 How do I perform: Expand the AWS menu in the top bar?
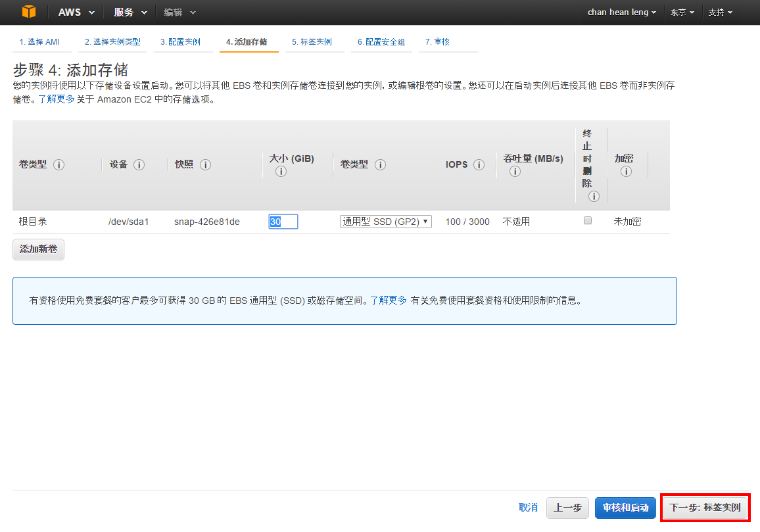76,12
